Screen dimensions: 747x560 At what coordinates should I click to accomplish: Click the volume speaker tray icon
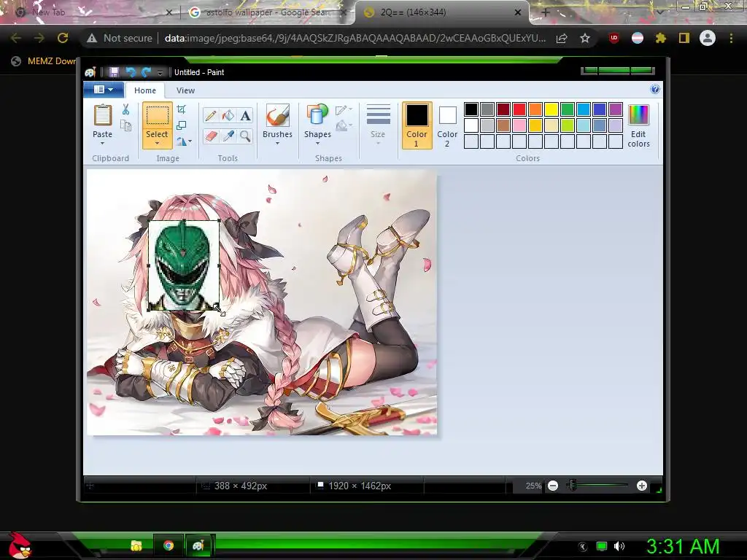[x=619, y=546]
